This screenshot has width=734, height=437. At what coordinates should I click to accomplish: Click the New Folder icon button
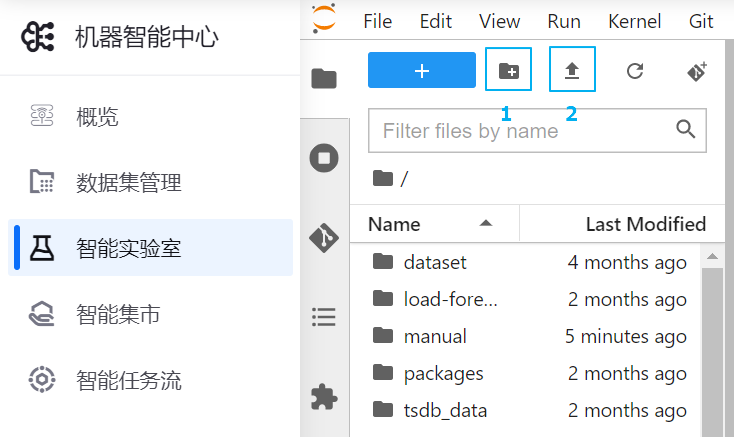[x=508, y=70]
